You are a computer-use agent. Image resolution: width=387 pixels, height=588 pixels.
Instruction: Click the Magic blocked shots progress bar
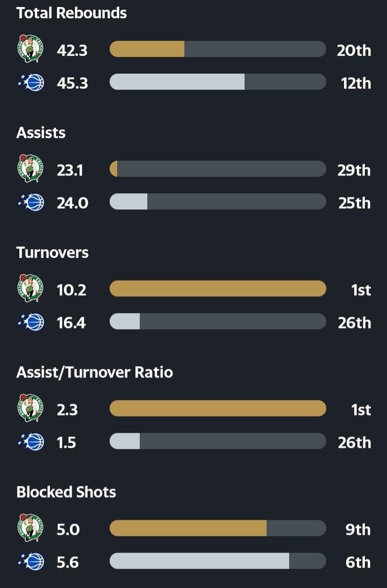click(x=218, y=561)
